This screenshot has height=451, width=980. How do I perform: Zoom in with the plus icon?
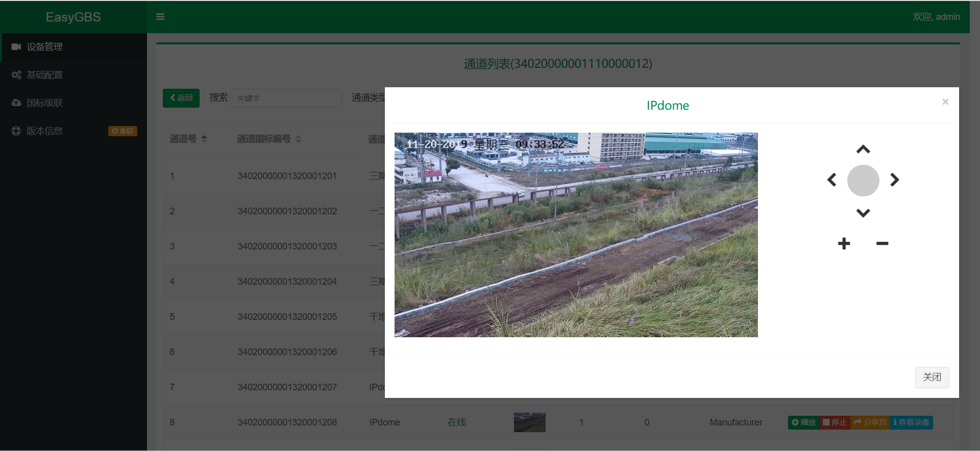click(844, 243)
